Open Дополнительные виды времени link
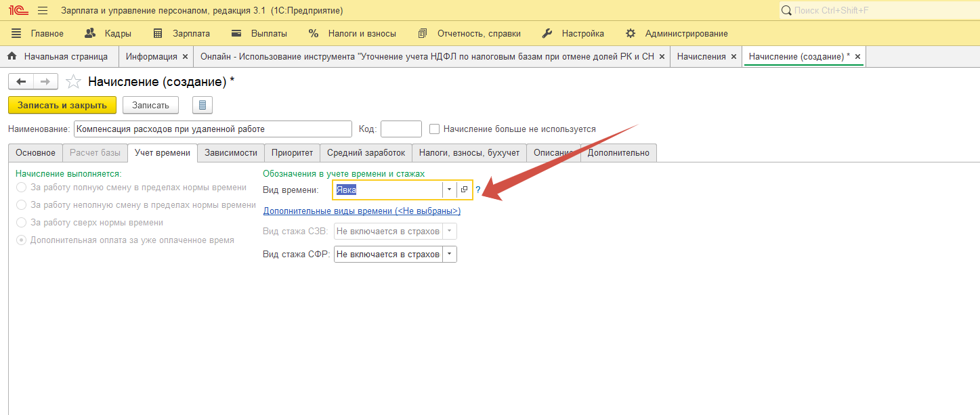This screenshot has width=980, height=415. point(362,211)
